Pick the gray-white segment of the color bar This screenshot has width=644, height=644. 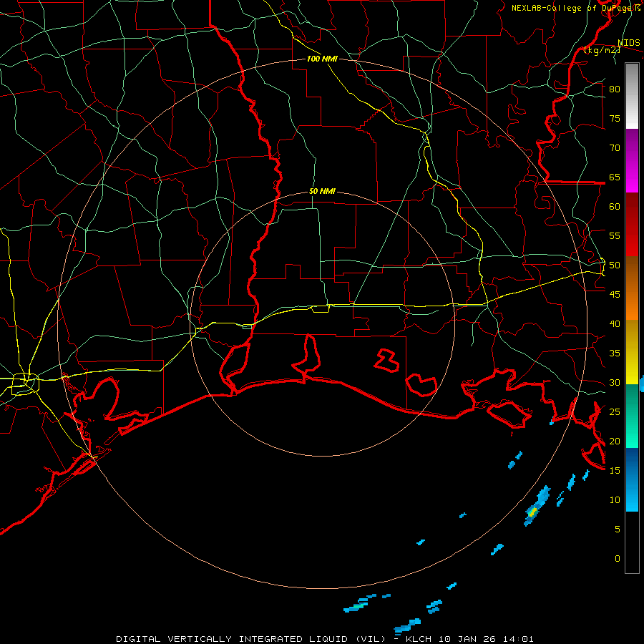632,96
